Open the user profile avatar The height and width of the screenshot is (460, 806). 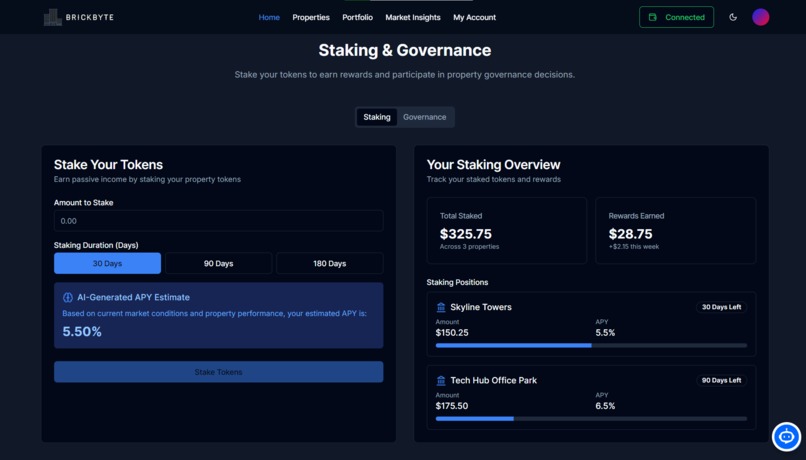[760, 17]
